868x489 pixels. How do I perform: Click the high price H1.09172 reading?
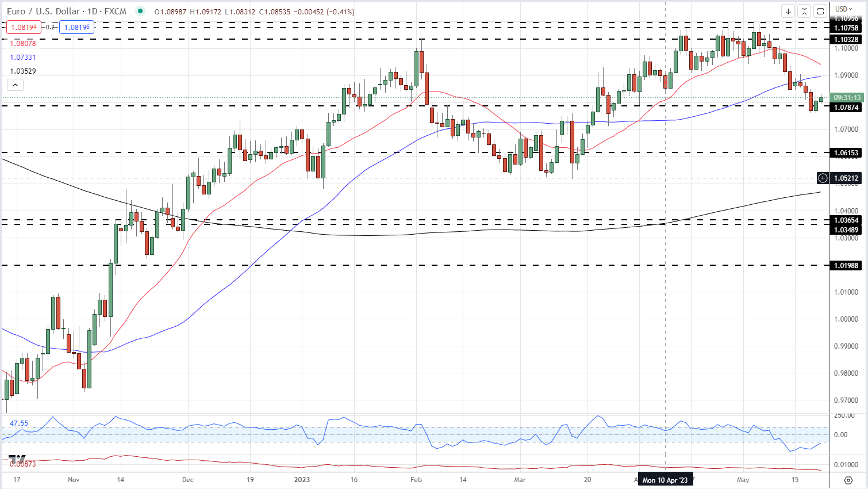point(205,12)
